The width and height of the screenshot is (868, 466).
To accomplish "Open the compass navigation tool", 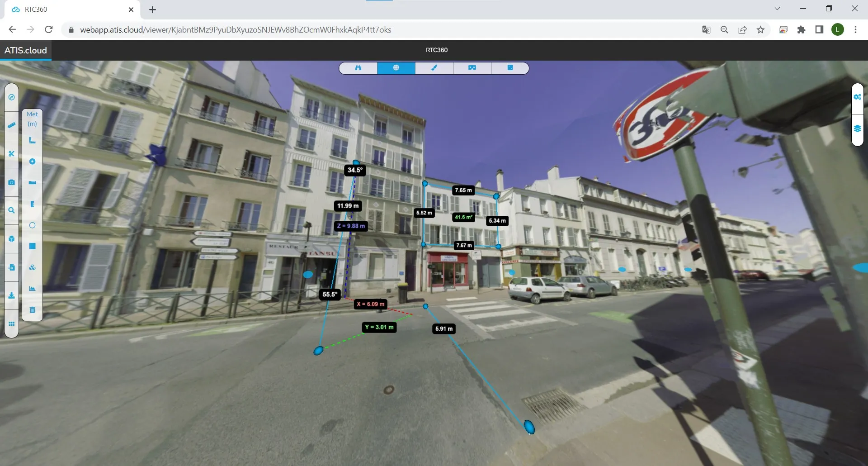I will coord(11,97).
